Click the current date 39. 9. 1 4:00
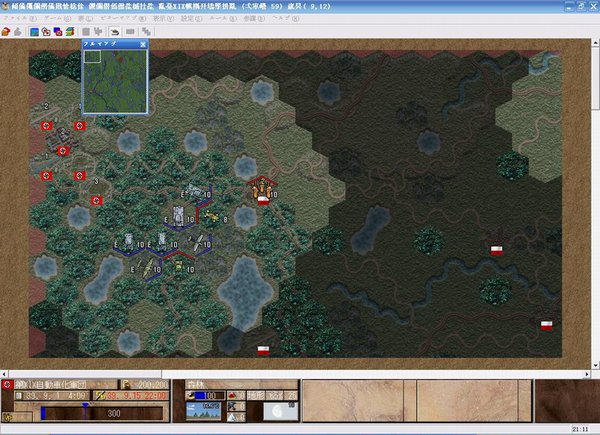600x435 pixels. (x=54, y=396)
